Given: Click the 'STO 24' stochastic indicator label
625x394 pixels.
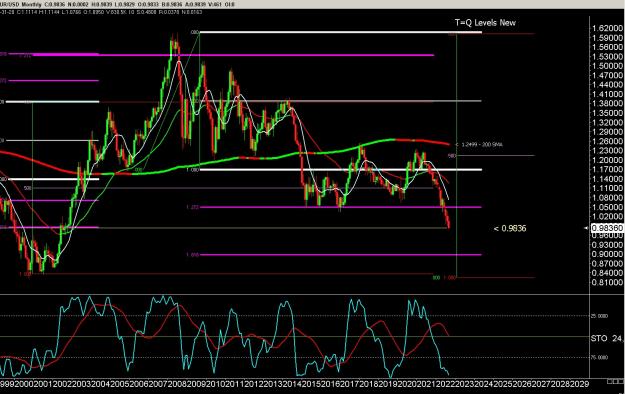Looking at the screenshot, I should coord(606,339).
